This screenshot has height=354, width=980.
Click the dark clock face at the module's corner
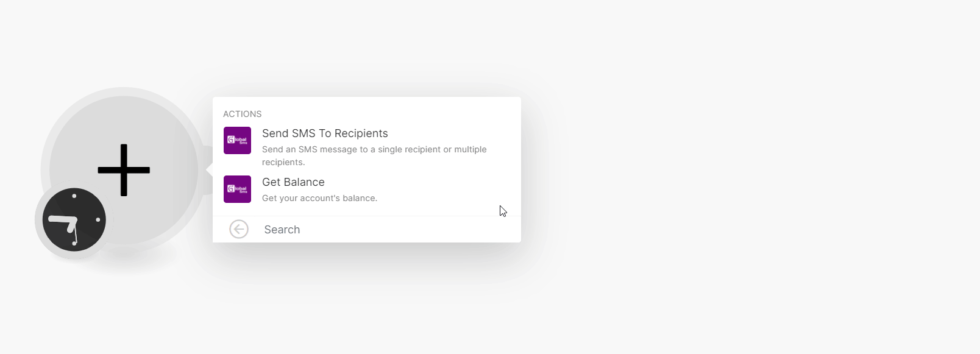point(85,207)
